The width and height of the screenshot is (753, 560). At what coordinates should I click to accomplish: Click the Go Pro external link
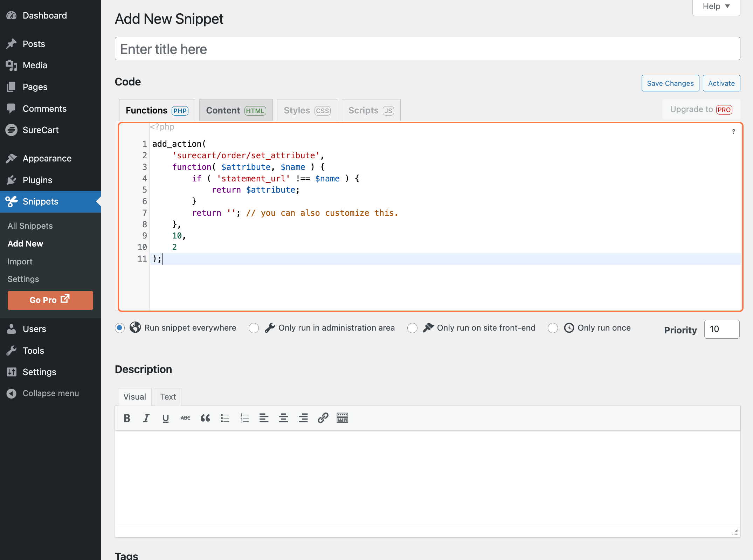pyautogui.click(x=49, y=300)
